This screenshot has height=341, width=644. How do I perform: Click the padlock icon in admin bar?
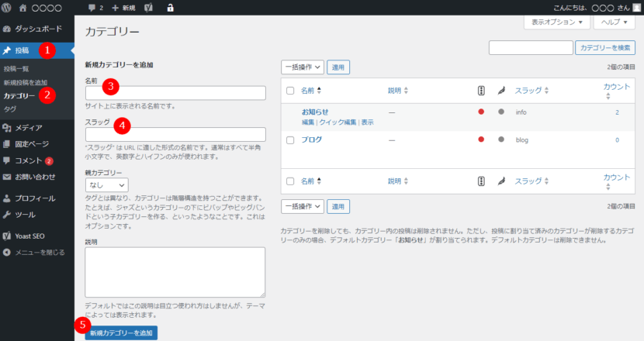170,7
